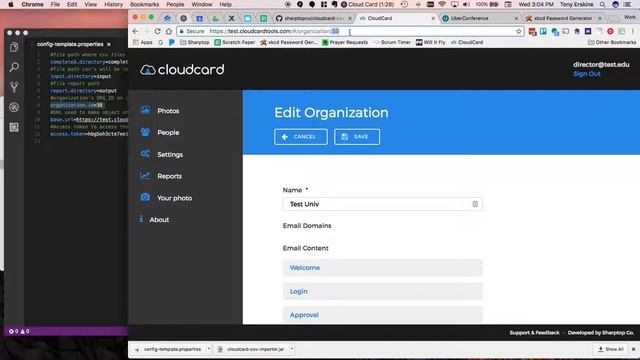Open the macOS Apple menu
This screenshot has height=360, width=640.
11,4
